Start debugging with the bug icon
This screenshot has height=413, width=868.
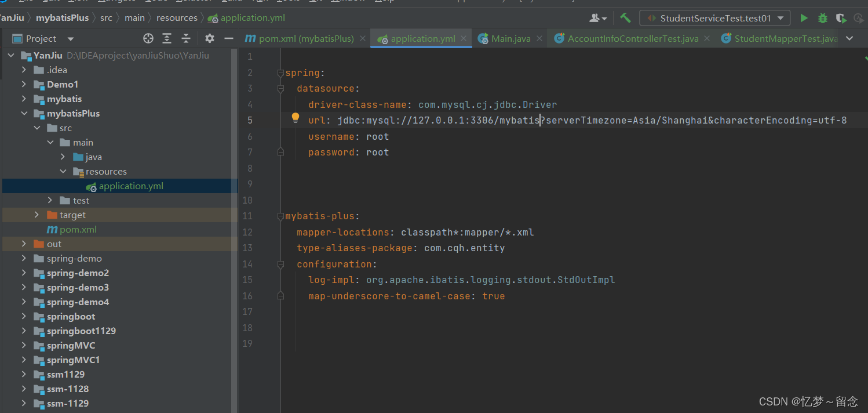[822, 18]
